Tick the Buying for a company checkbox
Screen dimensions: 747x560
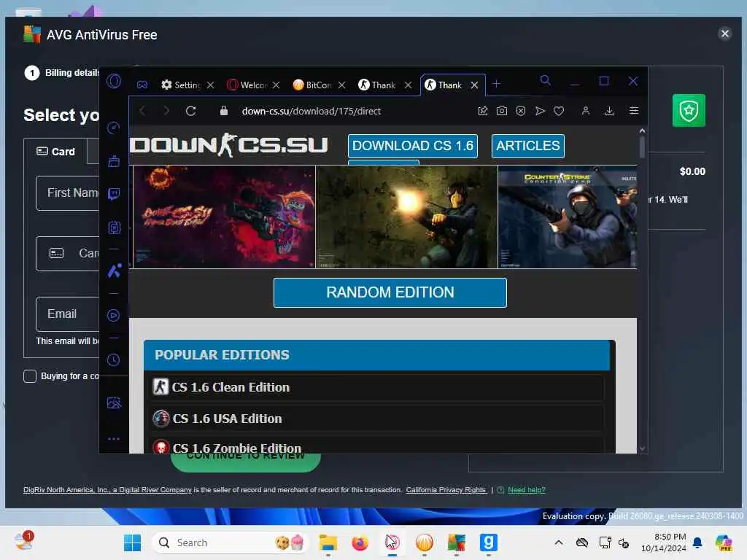pyautogui.click(x=30, y=376)
